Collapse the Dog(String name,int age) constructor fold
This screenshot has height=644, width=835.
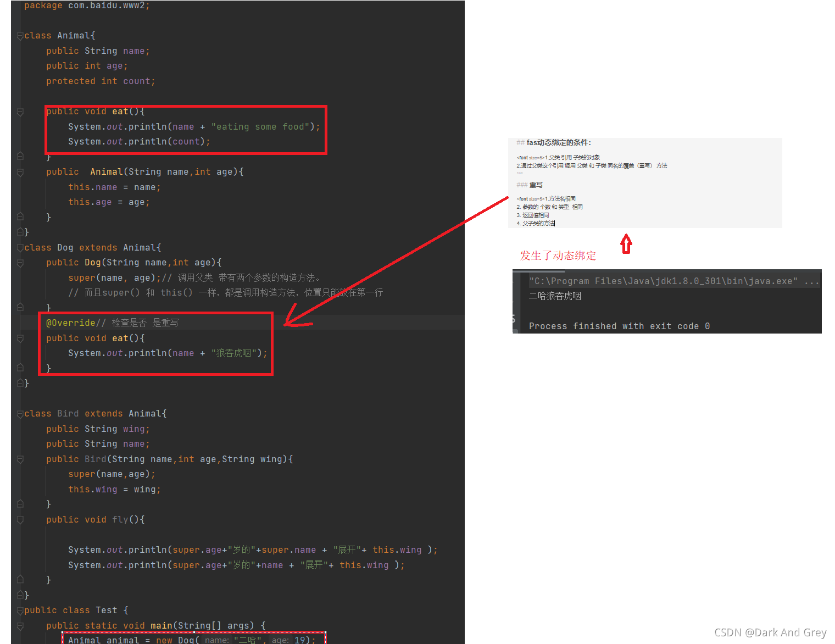coord(20,263)
